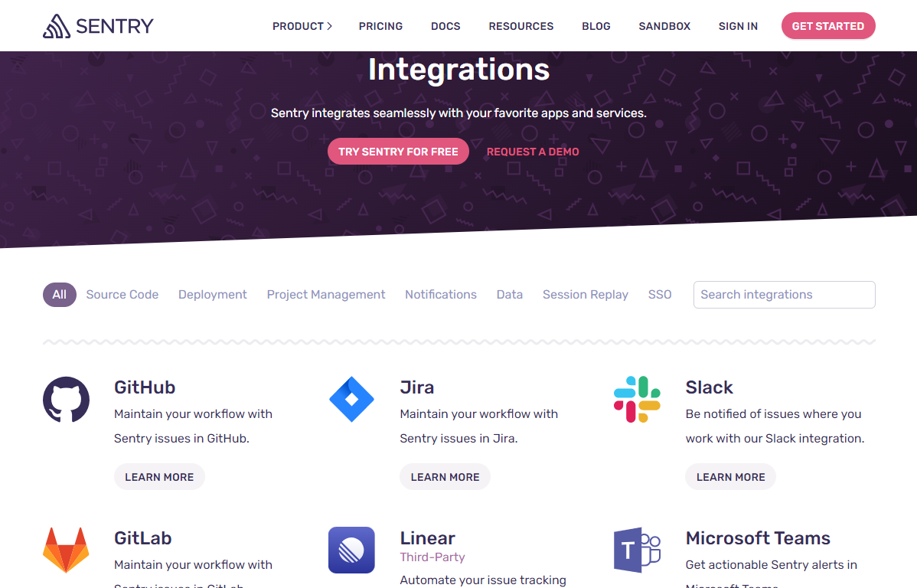917x588 pixels.
Task: Filter by Source Code
Action: (122, 294)
